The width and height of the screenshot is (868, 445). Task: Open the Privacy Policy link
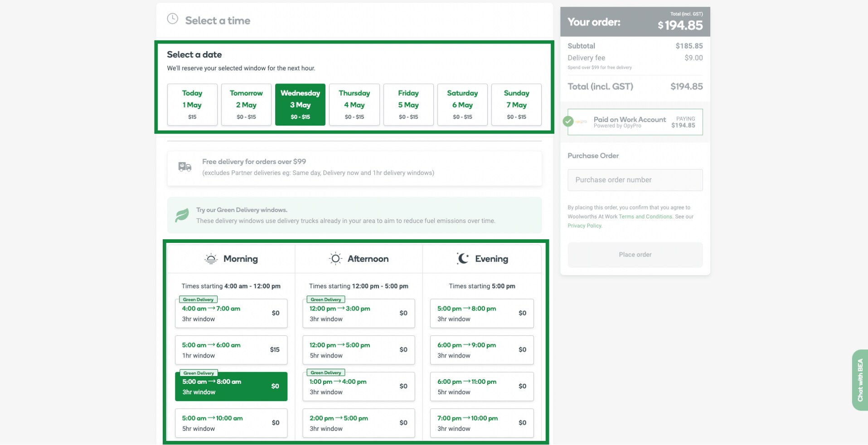click(584, 225)
